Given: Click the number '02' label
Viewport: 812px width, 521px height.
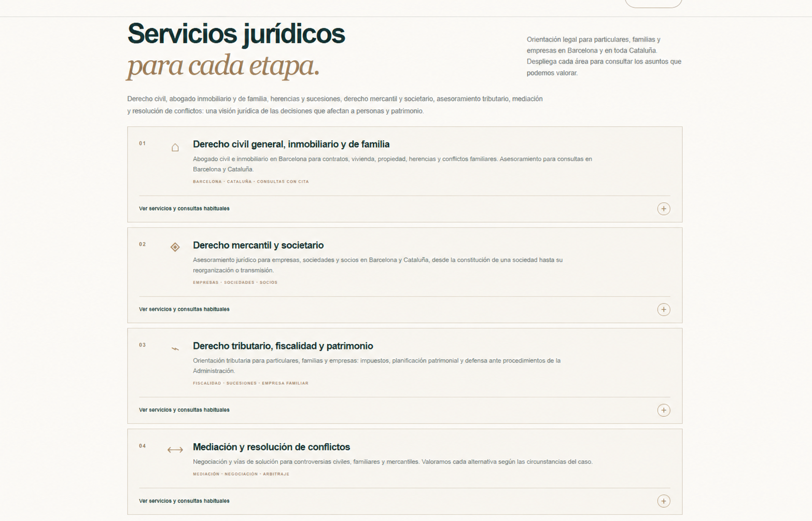Looking at the screenshot, I should pyautogui.click(x=143, y=244).
